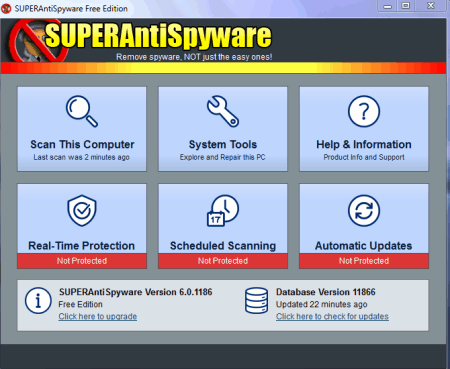Click Not Protected bar under Real-Time Protection
The width and height of the screenshot is (450, 369).
[x=82, y=261]
